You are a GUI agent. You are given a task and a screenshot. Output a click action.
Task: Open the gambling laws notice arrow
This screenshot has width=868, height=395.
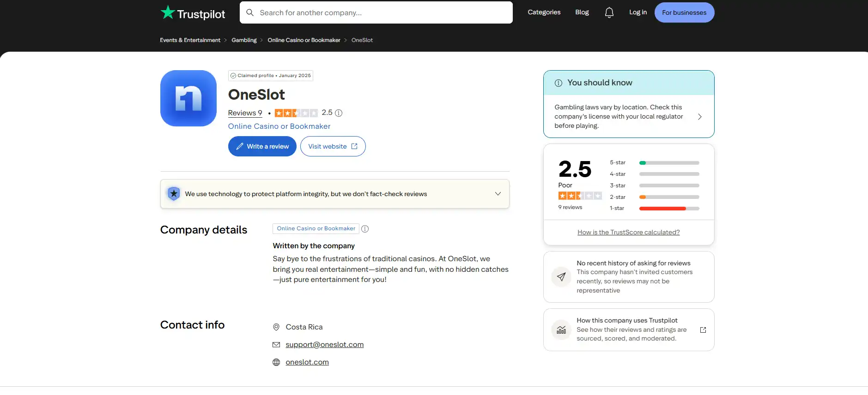pyautogui.click(x=700, y=117)
